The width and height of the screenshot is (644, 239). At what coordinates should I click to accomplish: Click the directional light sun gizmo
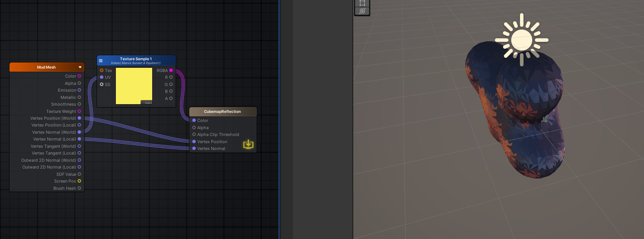click(x=522, y=40)
